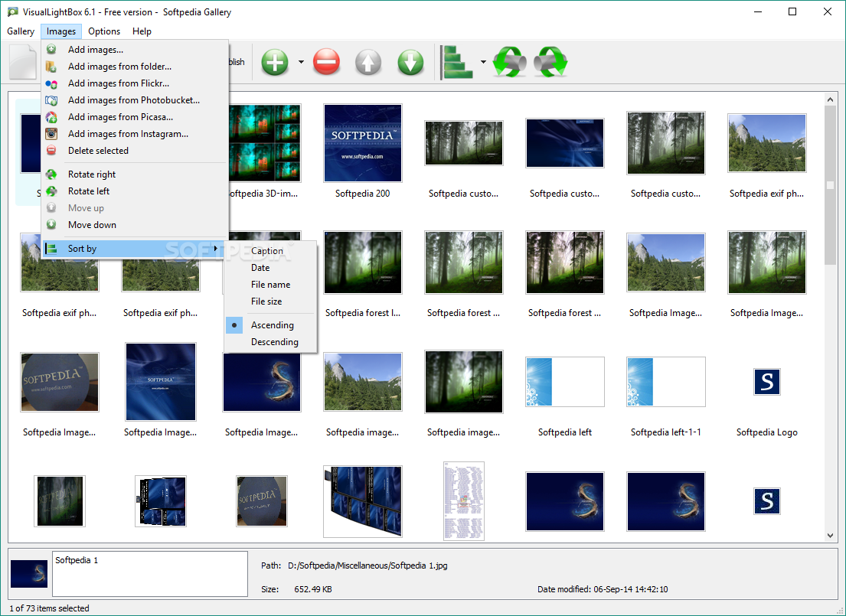Choose Add images from Flickr... entry
Screen dimensions: 846x616
135,83
